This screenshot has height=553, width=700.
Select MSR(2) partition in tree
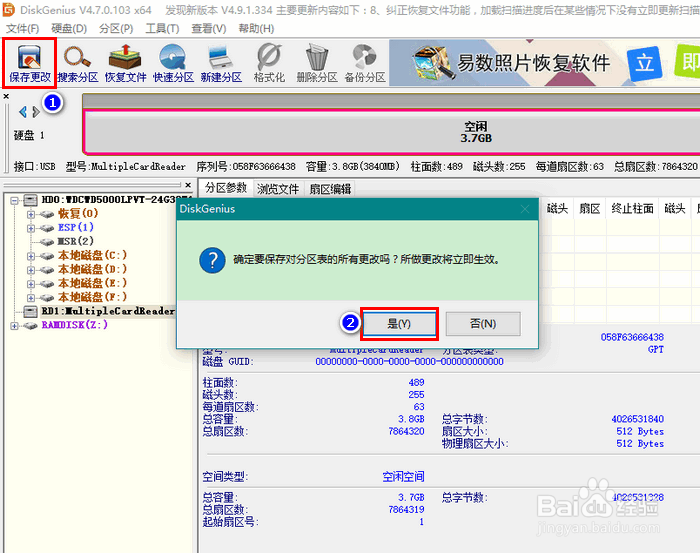[75, 241]
